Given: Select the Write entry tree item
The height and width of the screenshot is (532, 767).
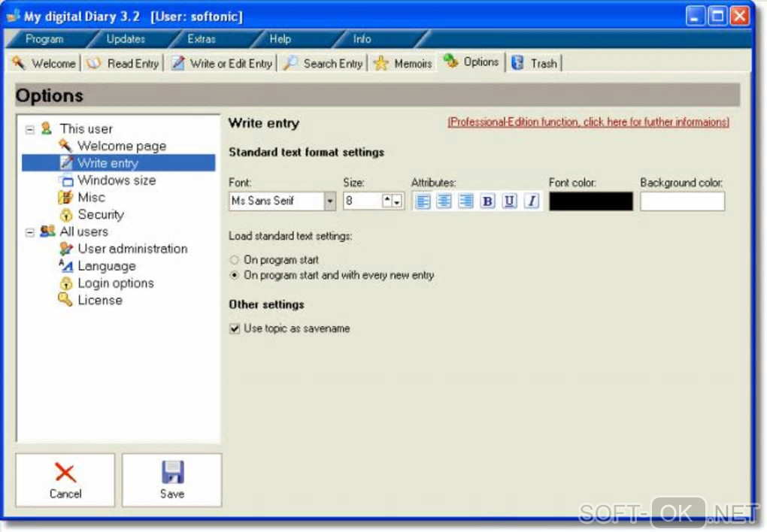Looking at the screenshot, I should [118, 163].
